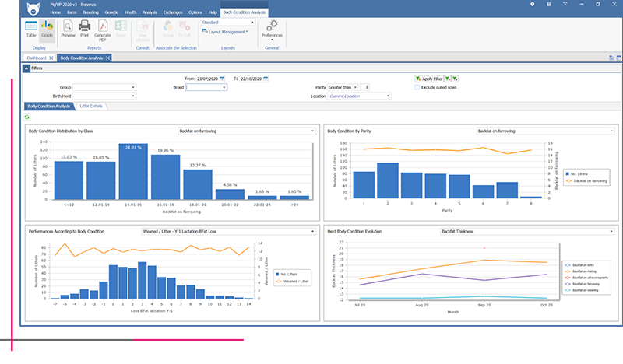The width and height of the screenshot is (623, 364).
Task: Open the Options menu
Action: (195, 12)
